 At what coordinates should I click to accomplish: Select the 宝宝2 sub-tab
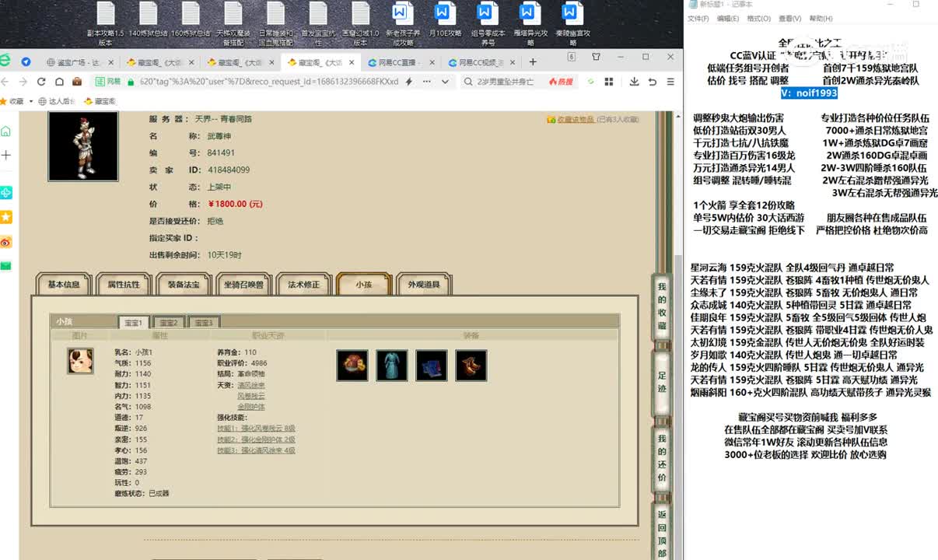click(x=167, y=322)
